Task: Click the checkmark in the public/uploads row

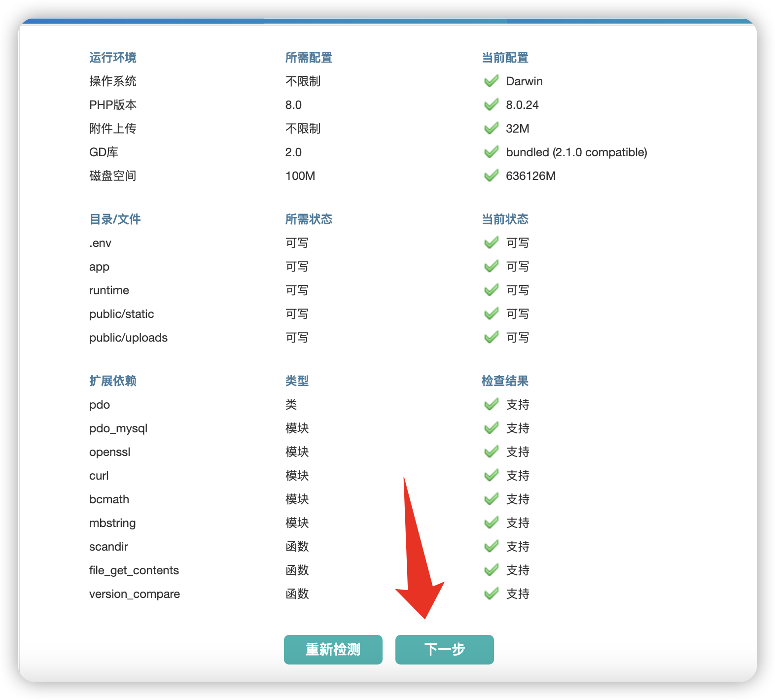Action: 491,337
